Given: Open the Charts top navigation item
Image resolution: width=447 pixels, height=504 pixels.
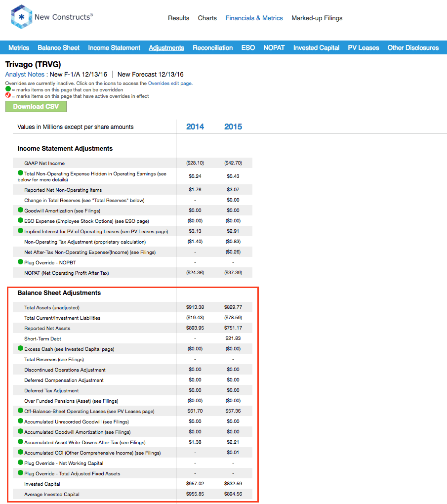Looking at the screenshot, I should click(x=207, y=18).
